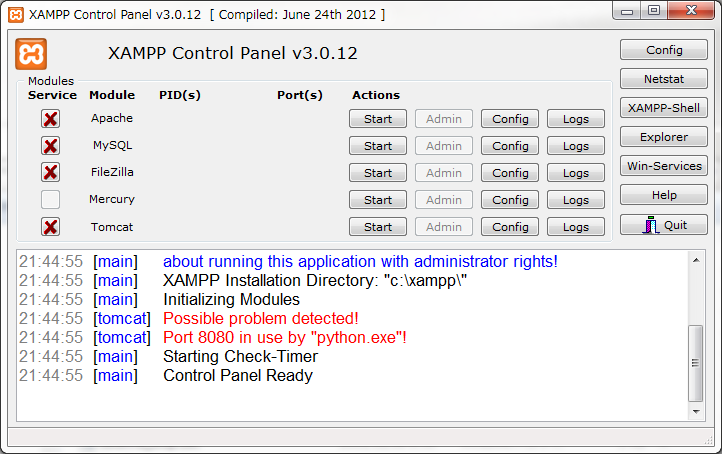This screenshot has height=454, width=722.
Task: Click the 'Service' column header
Action: tap(52, 95)
